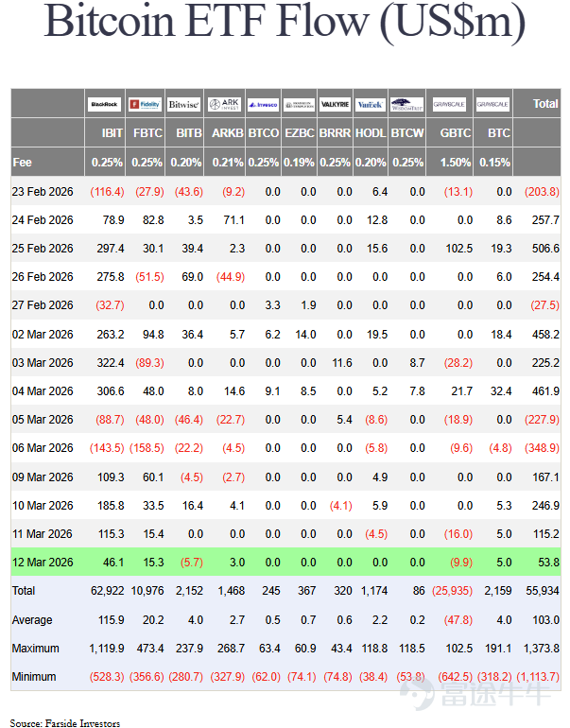This screenshot has height=728, width=570.
Task: Click the highlighted 12 Mar 2026 date cell
Action: (x=43, y=563)
